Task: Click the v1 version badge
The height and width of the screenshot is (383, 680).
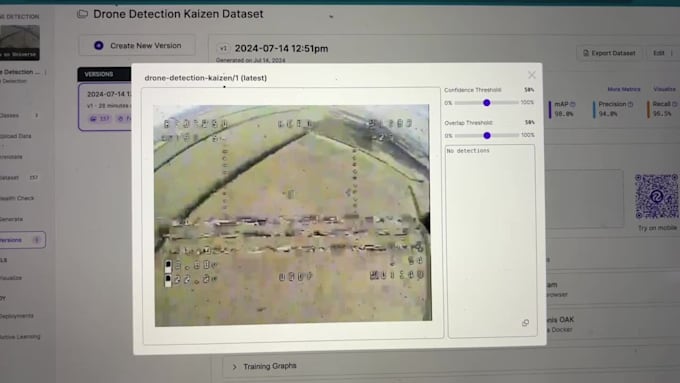Action: point(223,49)
